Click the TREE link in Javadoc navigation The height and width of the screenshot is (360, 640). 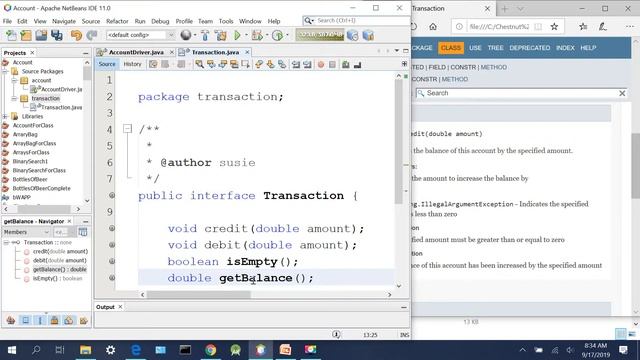pyautogui.click(x=496, y=48)
